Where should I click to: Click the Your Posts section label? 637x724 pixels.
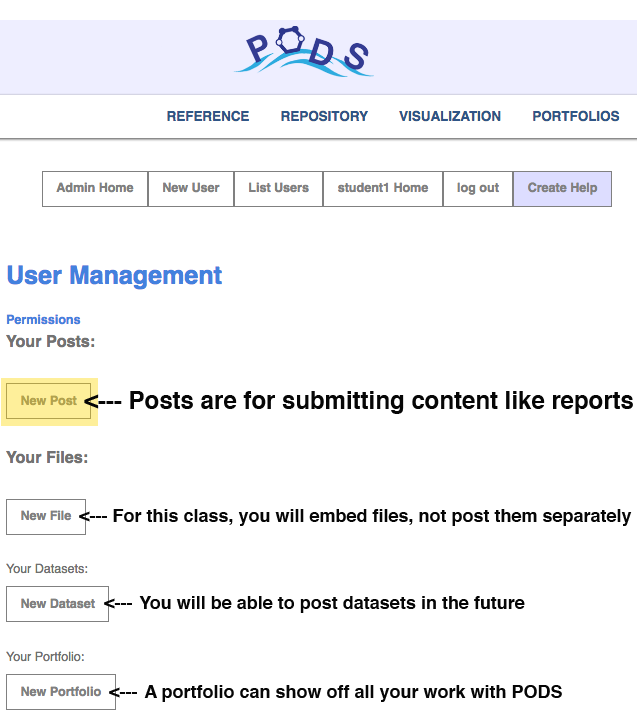(50, 342)
